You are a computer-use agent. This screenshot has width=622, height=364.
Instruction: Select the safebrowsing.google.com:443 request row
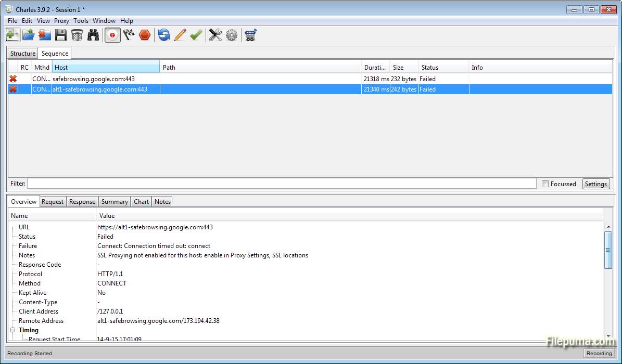[94, 79]
